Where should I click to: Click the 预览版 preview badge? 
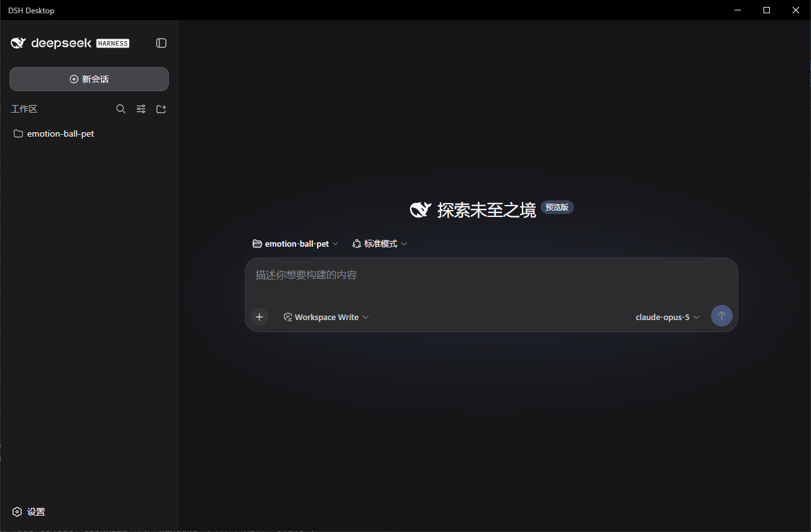point(557,207)
